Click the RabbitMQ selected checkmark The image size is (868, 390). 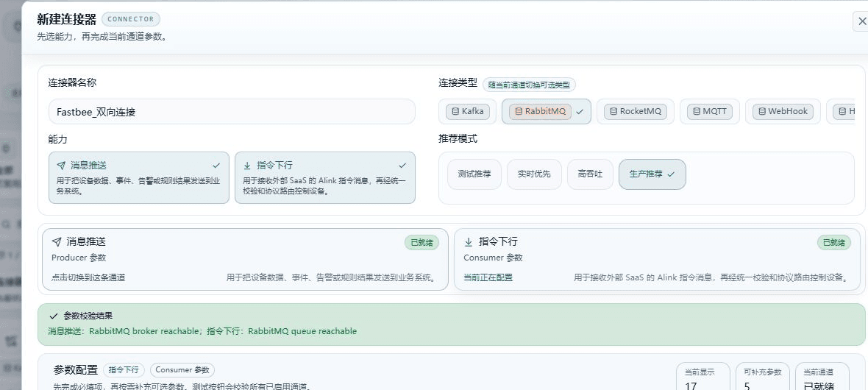580,111
